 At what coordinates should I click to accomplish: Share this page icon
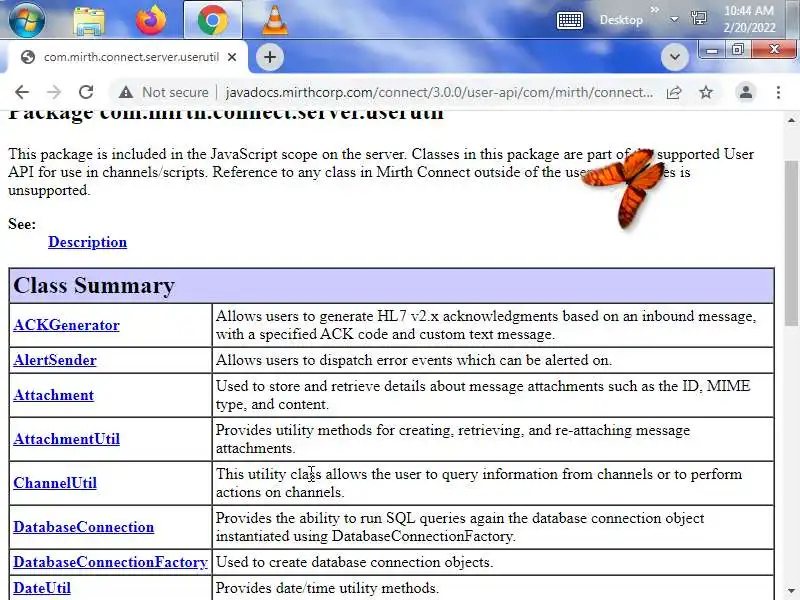(x=674, y=92)
